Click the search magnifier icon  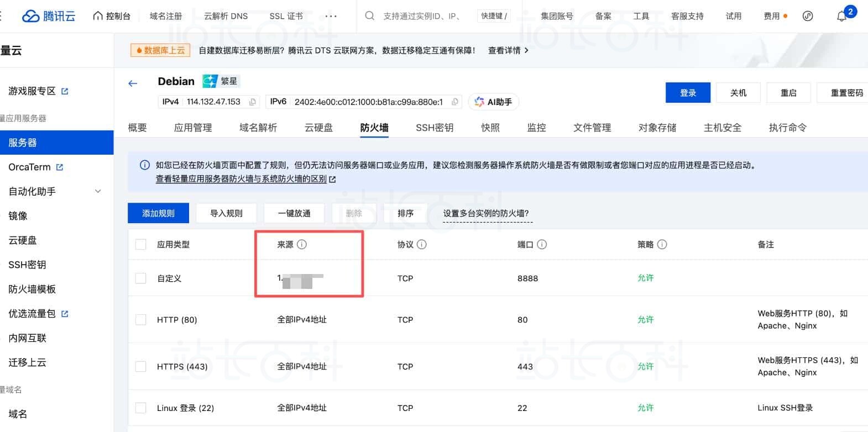(x=370, y=16)
